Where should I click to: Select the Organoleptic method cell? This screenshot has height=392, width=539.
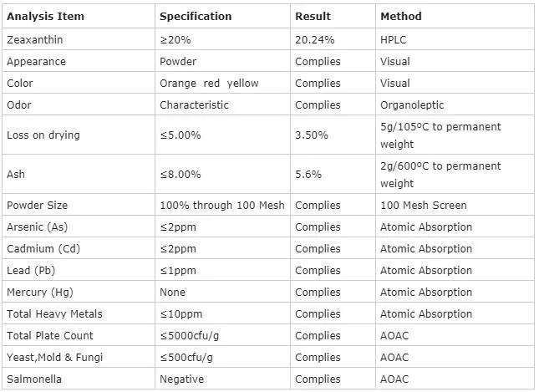(x=412, y=104)
